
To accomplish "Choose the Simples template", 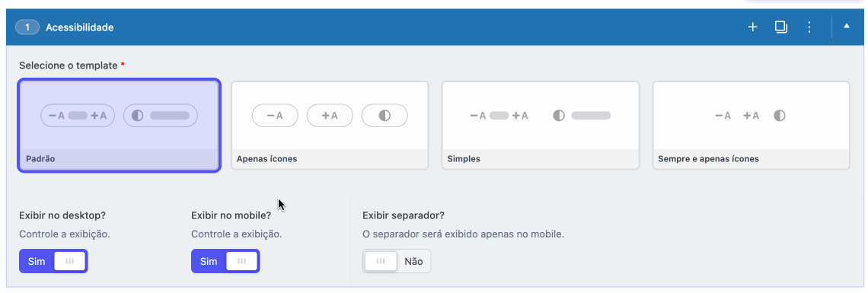I will tap(541, 126).
